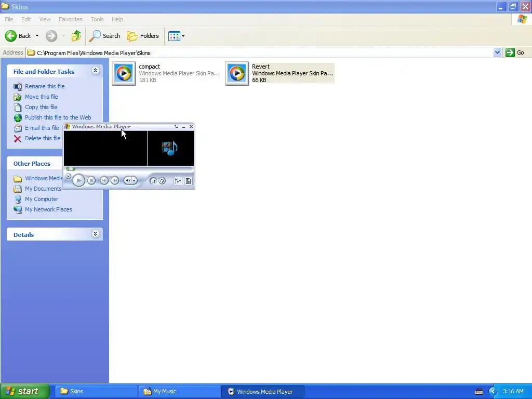Select the Revert skin file icon
The width and height of the screenshot is (532, 399).
[x=237, y=73]
